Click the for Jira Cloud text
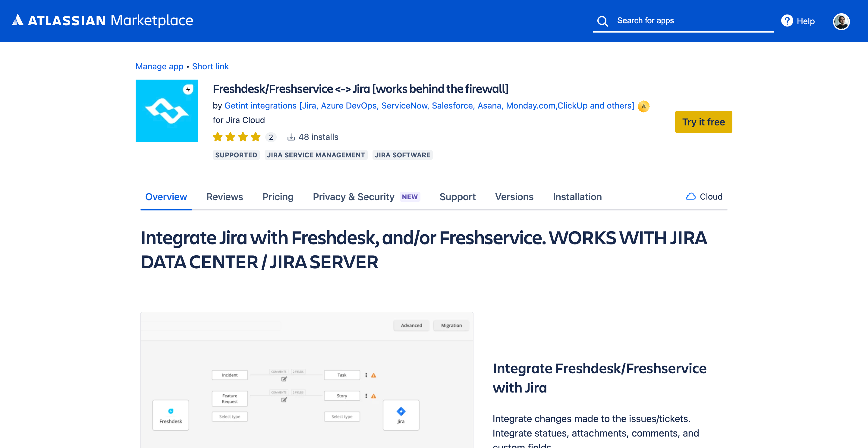Screen dimensions: 868x448 [239, 120]
